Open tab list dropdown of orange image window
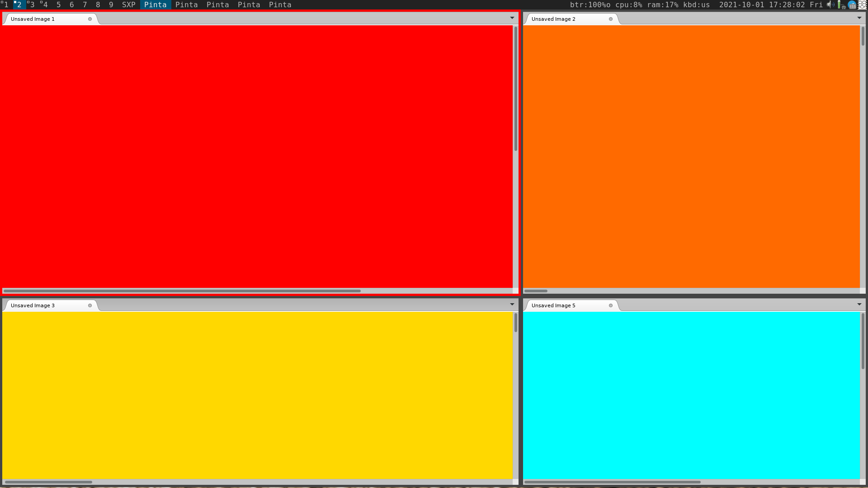Screen dimensions: 868x488 click(x=859, y=18)
